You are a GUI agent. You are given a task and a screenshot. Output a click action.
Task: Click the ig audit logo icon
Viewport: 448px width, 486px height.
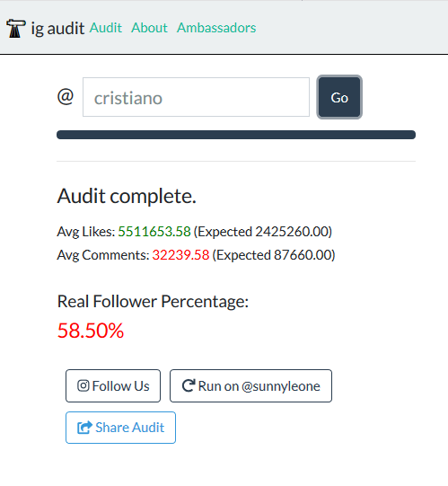[x=15, y=28]
